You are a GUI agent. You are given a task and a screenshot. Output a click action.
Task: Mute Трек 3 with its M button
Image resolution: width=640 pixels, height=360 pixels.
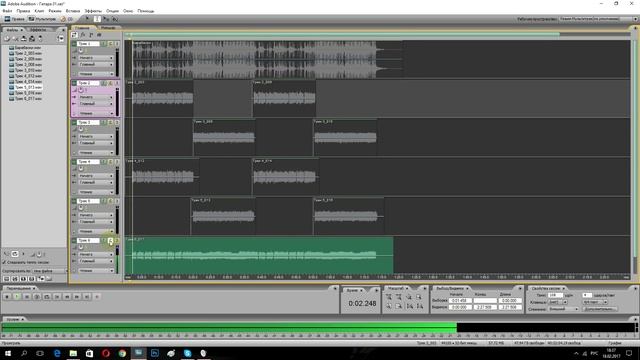[x=104, y=122]
